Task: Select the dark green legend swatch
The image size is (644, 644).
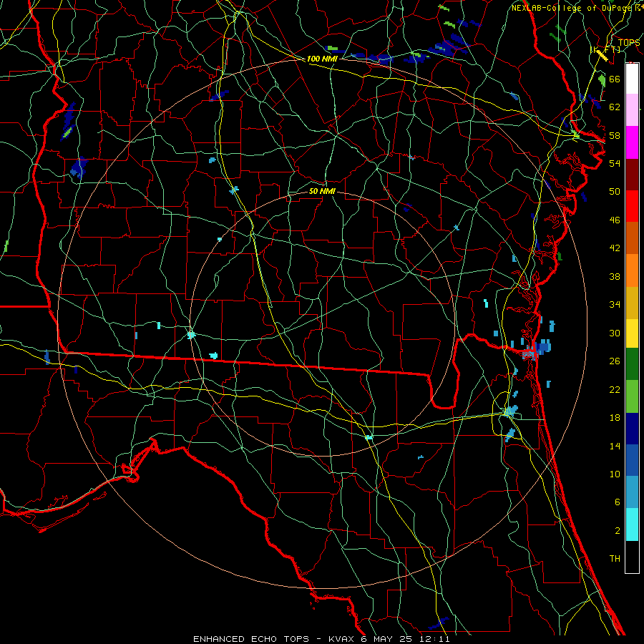Action: tap(632, 364)
